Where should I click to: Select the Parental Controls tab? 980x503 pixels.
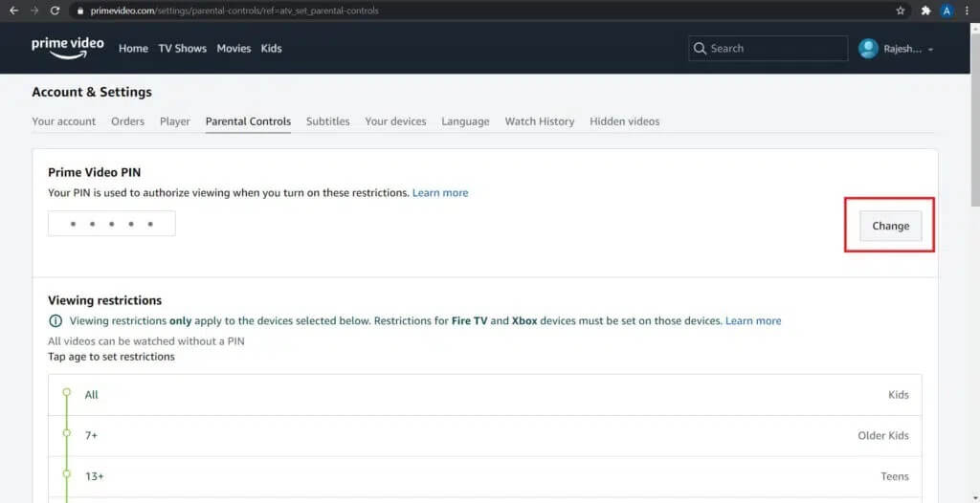click(248, 121)
